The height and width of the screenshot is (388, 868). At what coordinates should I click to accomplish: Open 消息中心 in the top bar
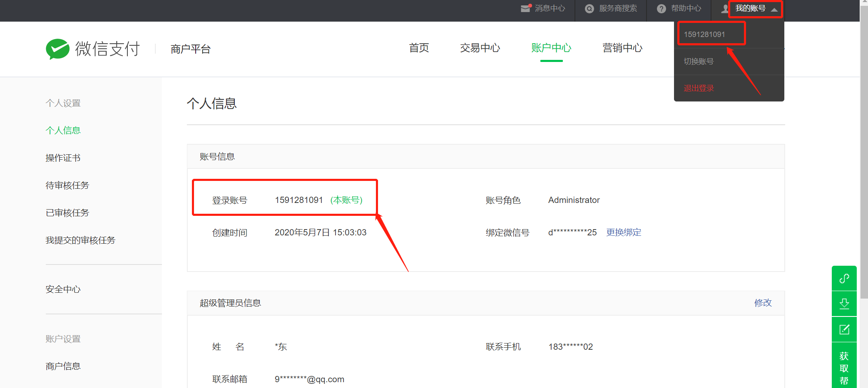[x=550, y=8]
